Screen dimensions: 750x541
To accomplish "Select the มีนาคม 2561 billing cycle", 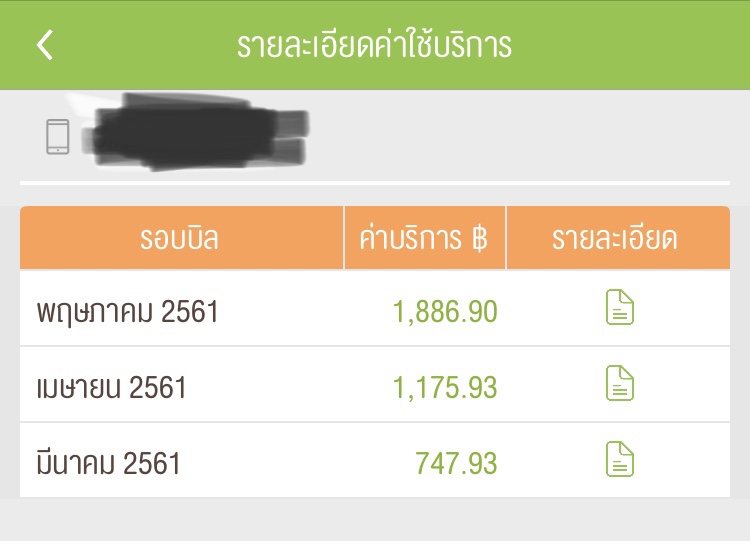I will (108, 463).
